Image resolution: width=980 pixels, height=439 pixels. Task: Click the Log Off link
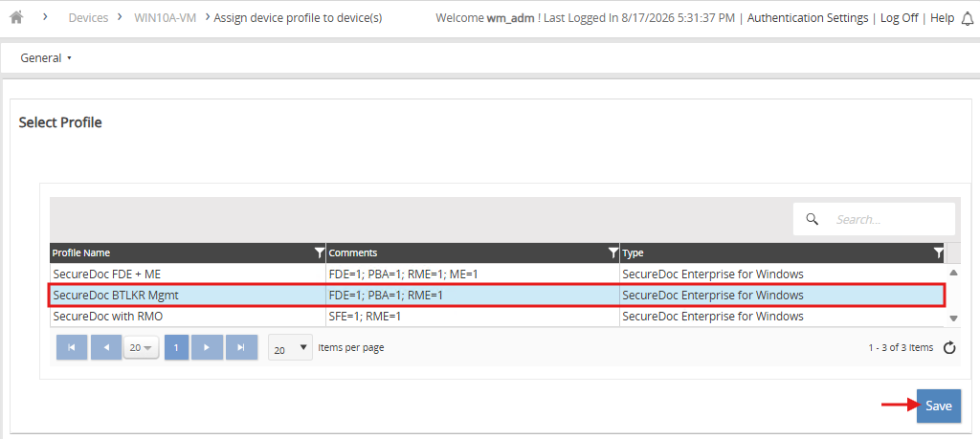point(900,17)
